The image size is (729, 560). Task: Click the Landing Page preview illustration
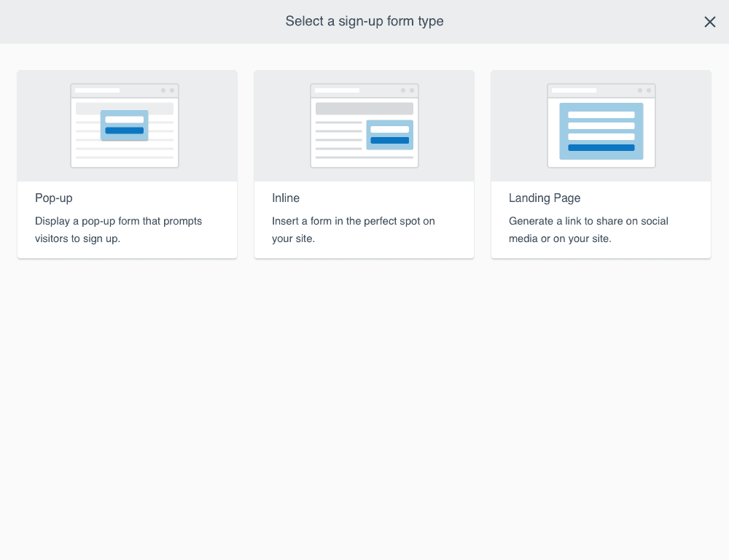[x=601, y=124]
